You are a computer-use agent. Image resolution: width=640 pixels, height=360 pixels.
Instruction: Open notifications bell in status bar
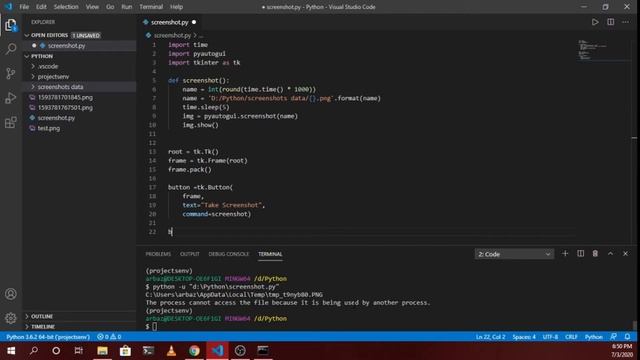point(627,337)
